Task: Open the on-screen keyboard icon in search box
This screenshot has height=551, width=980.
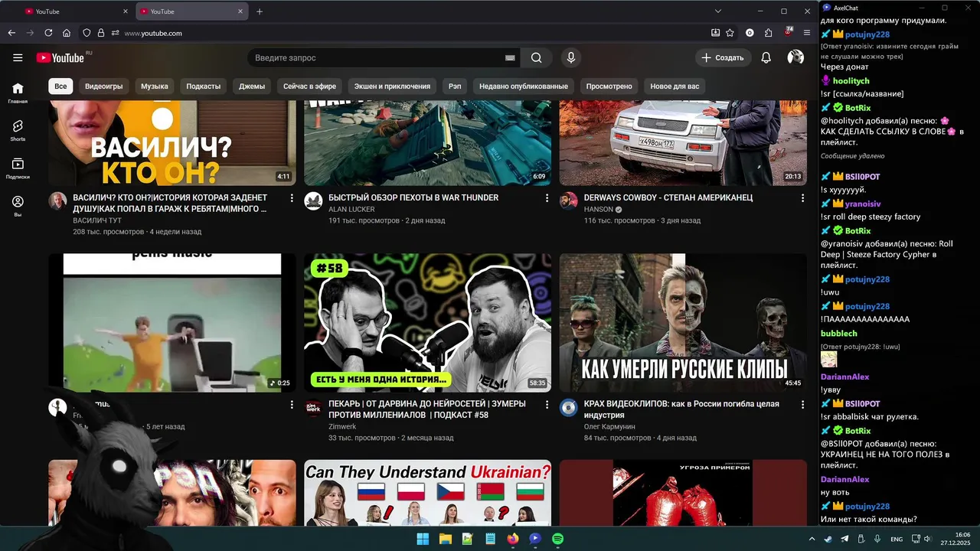Action: 510,57
